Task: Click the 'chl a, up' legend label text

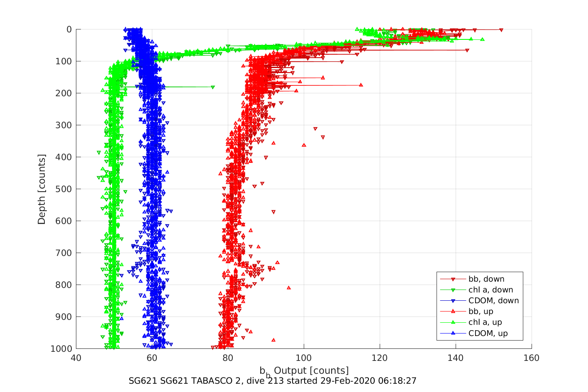Action: tap(485, 322)
